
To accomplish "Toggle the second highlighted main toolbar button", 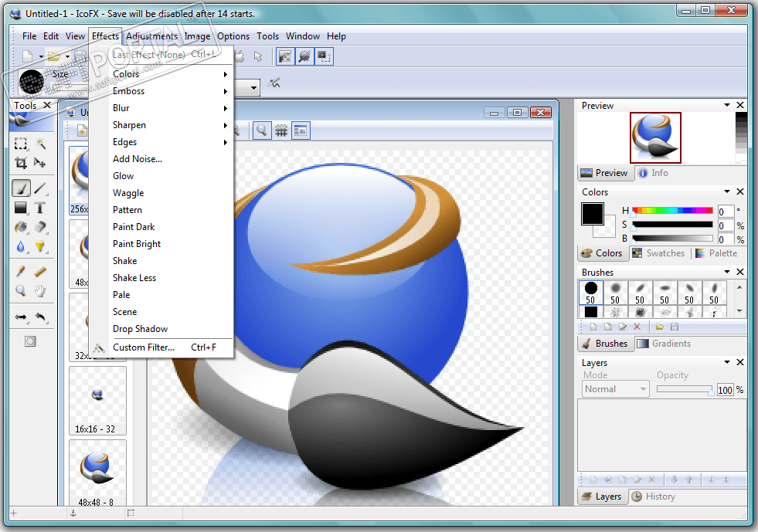I will [304, 56].
